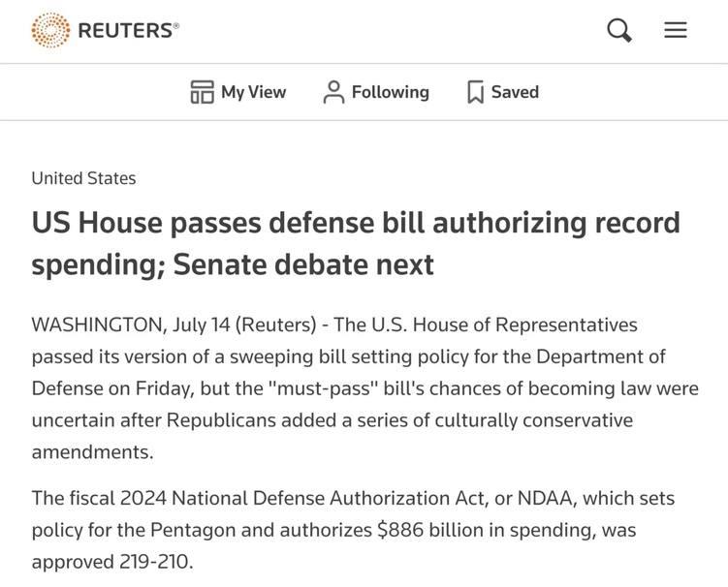Go to the Saved tab label
Screen dimensions: 728x587
click(x=515, y=92)
